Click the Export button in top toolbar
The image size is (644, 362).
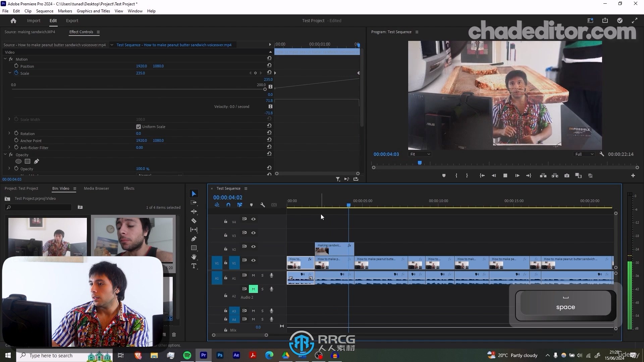click(72, 20)
